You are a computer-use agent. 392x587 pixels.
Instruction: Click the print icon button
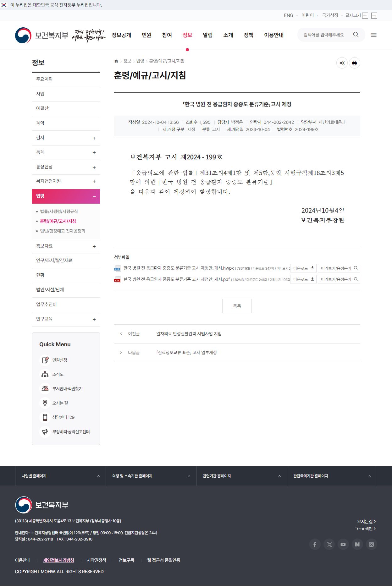point(354,63)
